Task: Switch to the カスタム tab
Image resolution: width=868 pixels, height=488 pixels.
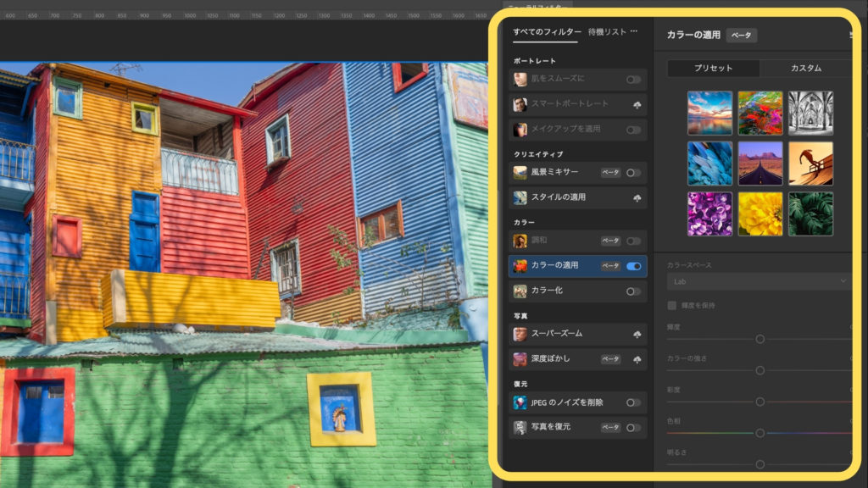Action: pos(805,69)
